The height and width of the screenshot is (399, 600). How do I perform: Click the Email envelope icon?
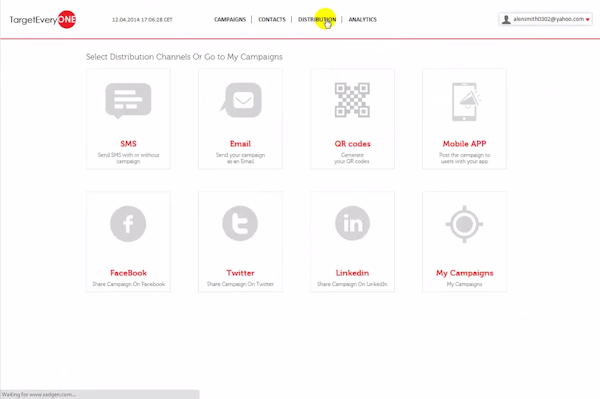241,100
